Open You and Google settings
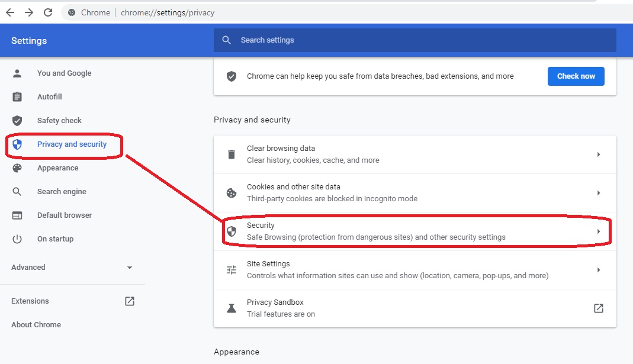The width and height of the screenshot is (633, 364). pyautogui.click(x=64, y=73)
